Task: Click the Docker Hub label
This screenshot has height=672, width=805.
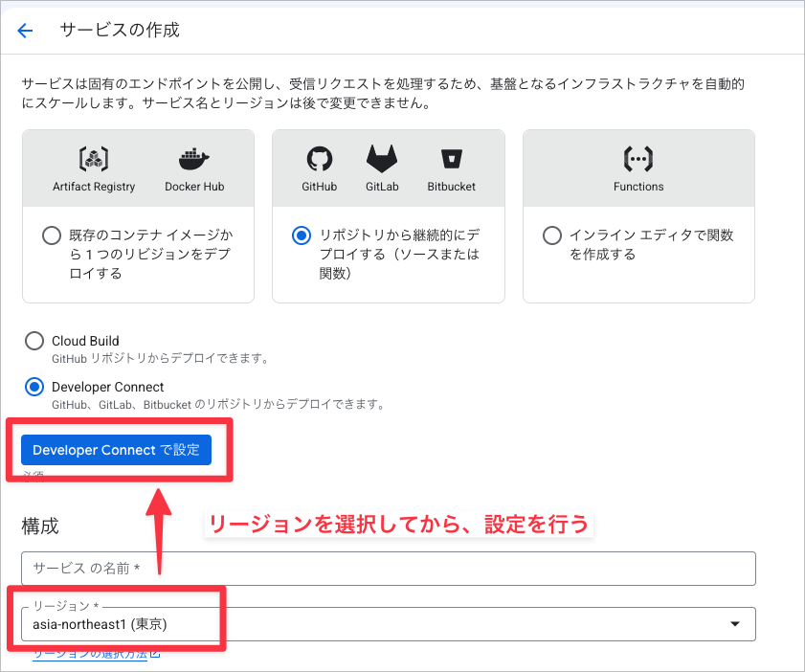Action: click(194, 187)
